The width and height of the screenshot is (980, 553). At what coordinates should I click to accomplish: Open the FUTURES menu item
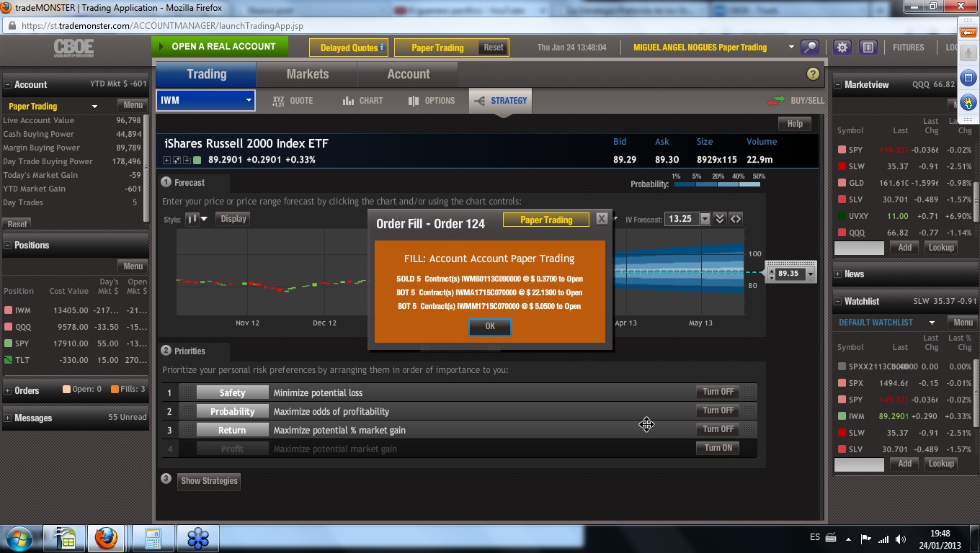coord(908,48)
